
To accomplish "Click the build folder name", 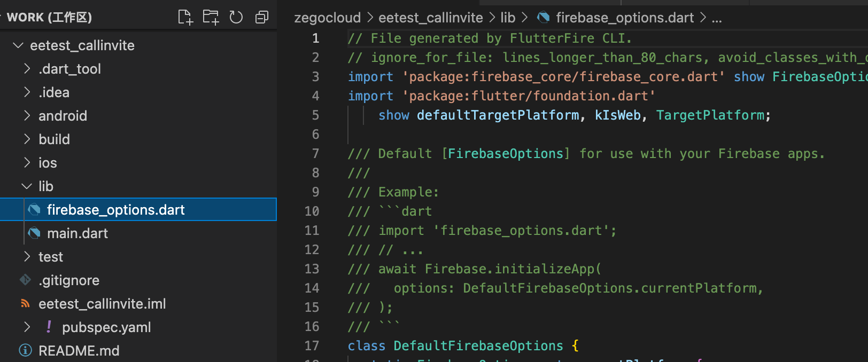I will pyautogui.click(x=54, y=139).
